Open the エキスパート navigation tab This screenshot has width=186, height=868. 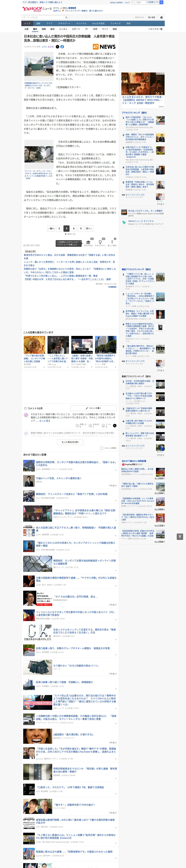point(64,24)
